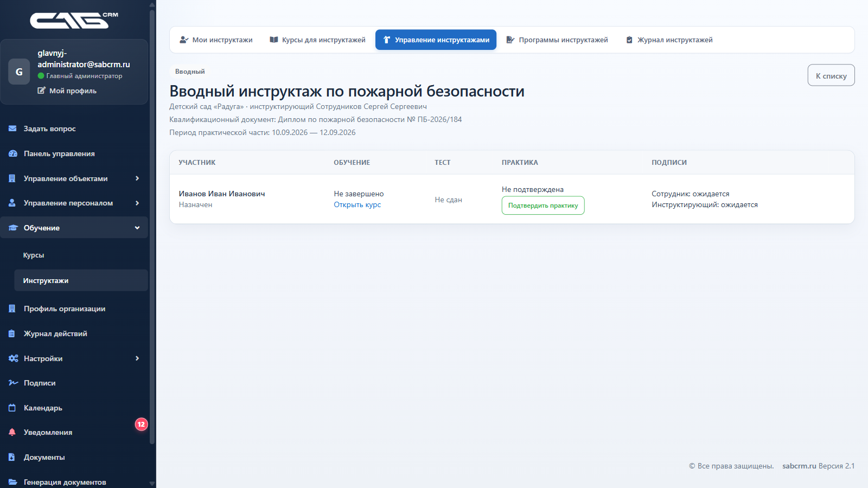Screen dimensions: 868x488
Task: Open the Подписи menu item
Action: pyautogui.click(x=74, y=383)
